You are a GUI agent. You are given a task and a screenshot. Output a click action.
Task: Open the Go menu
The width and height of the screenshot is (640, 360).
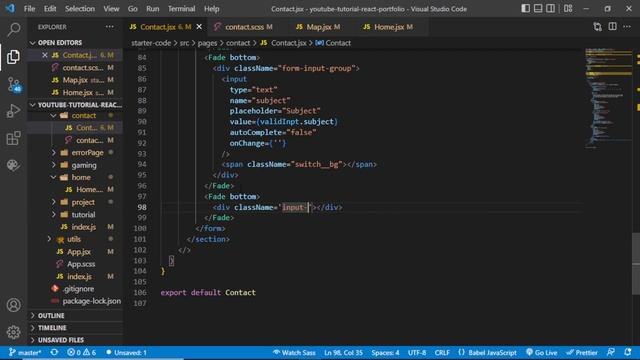coord(133,9)
